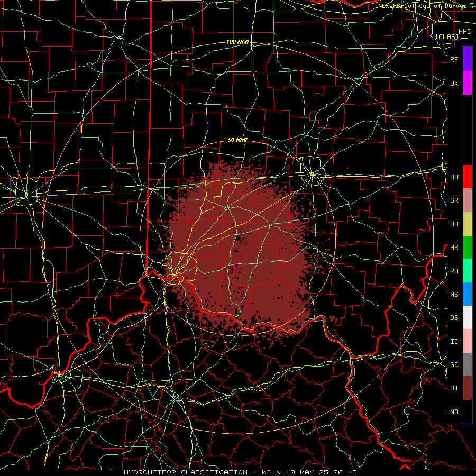The height and width of the screenshot is (476, 476).
Task: Click the purple RF legend color swatch
Action: point(467,59)
